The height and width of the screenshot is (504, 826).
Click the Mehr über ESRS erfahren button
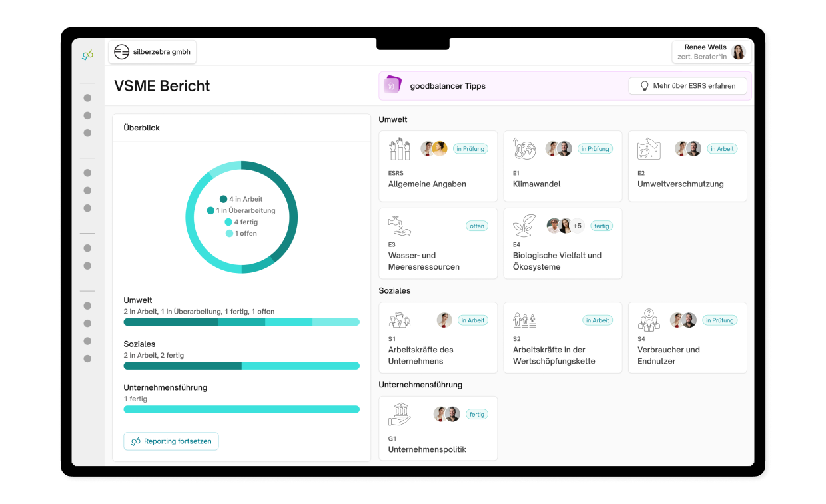point(687,85)
